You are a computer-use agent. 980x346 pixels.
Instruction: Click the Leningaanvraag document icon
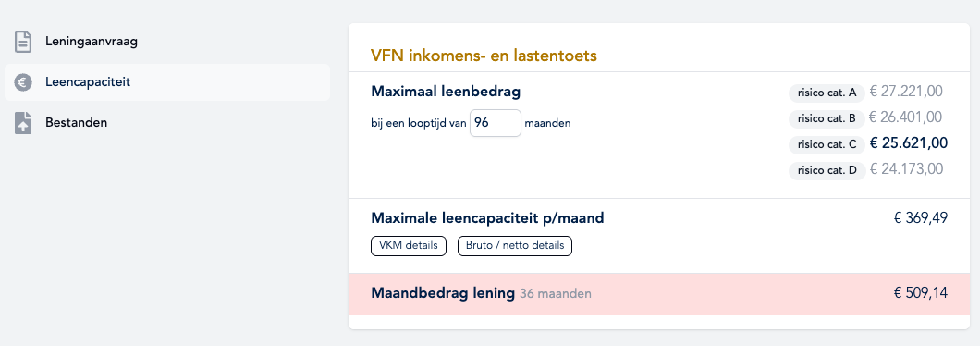click(23, 42)
